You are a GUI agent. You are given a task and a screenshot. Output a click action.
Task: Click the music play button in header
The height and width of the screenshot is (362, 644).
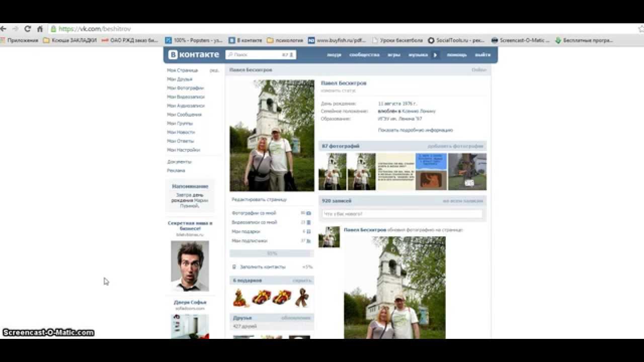click(x=436, y=55)
